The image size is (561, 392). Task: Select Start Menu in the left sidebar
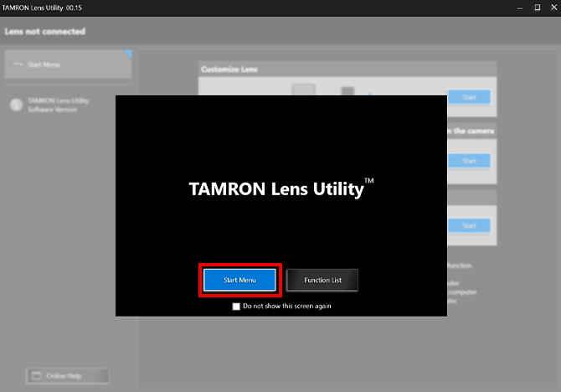(68, 64)
